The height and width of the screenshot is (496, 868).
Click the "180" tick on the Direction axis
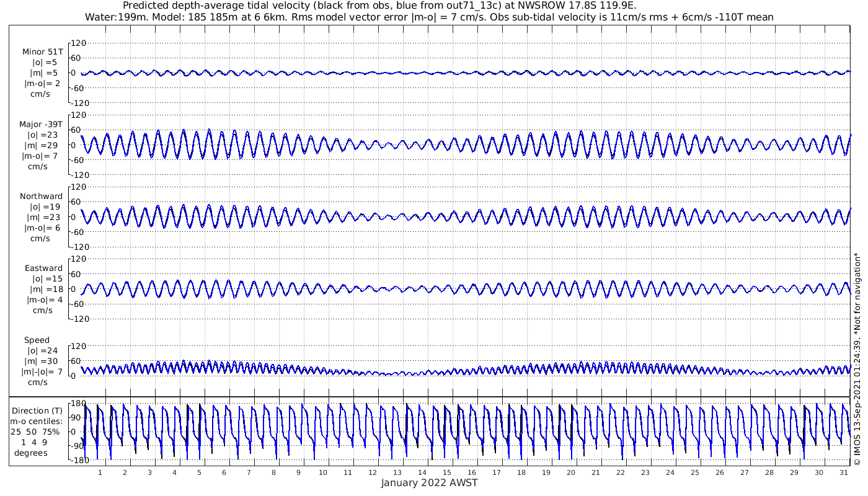click(x=77, y=404)
